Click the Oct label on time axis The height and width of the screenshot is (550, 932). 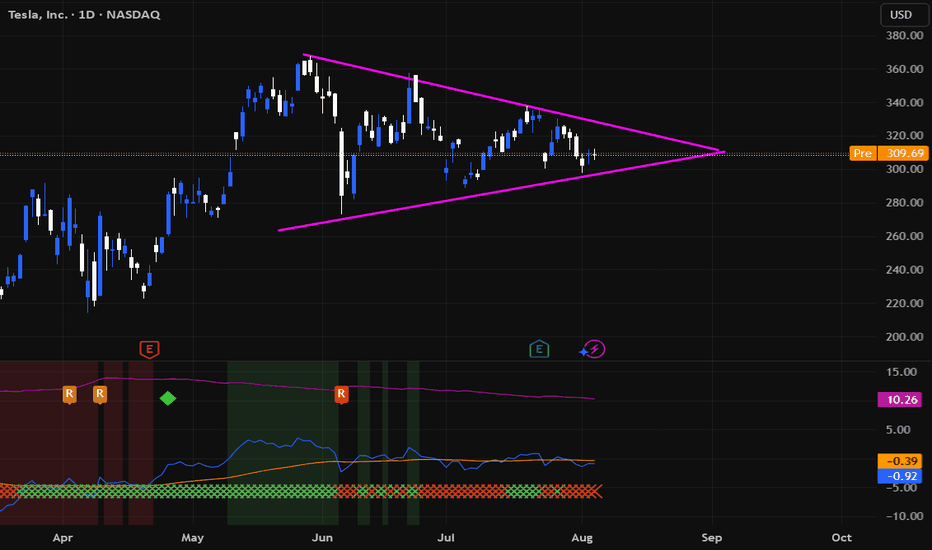tap(841, 538)
